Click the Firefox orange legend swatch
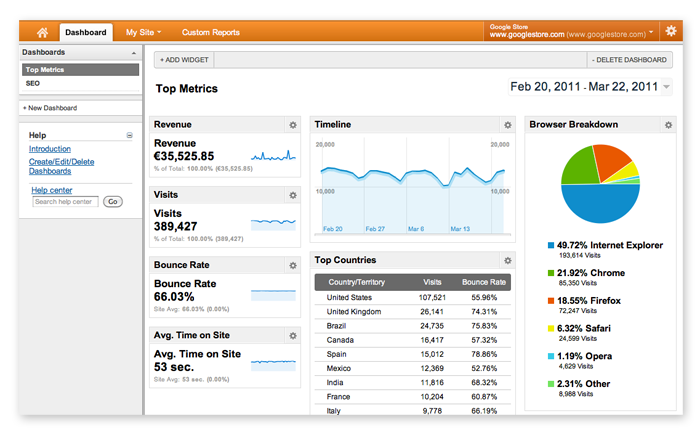 pos(551,300)
